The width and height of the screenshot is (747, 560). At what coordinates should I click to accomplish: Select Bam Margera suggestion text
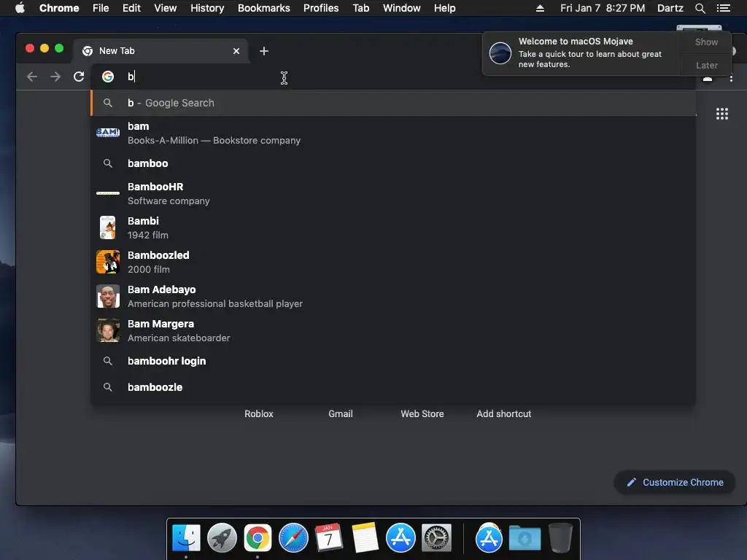(160, 324)
